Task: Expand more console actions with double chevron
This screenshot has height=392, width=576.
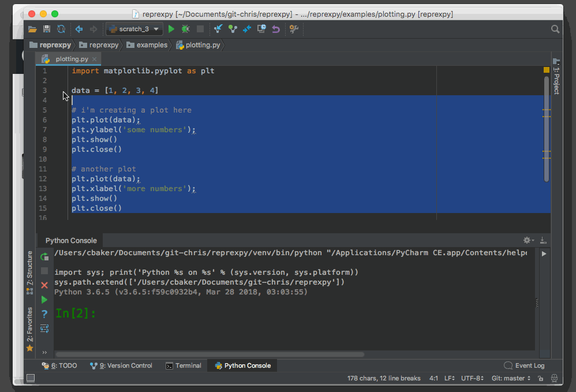Action: pyautogui.click(x=44, y=352)
